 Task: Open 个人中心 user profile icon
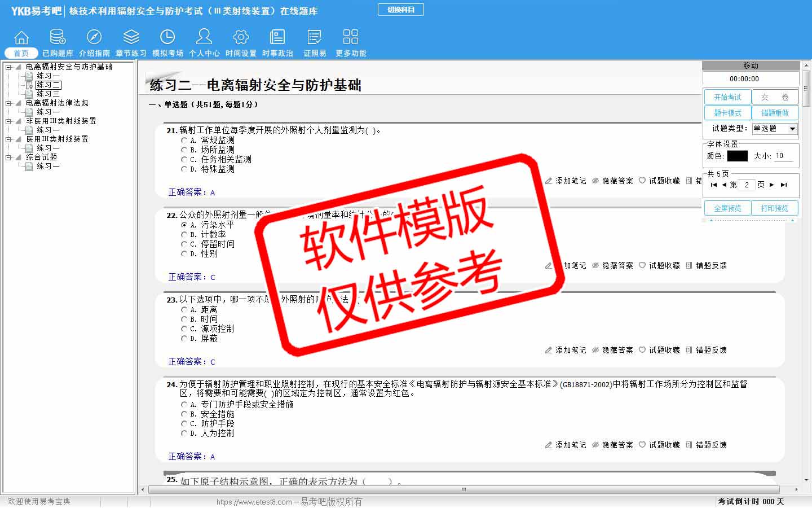(x=204, y=38)
